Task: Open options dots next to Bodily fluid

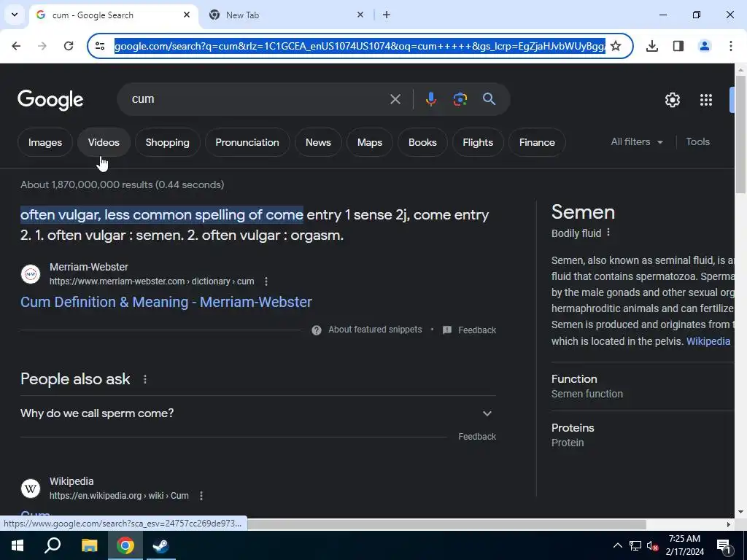Action: point(608,233)
